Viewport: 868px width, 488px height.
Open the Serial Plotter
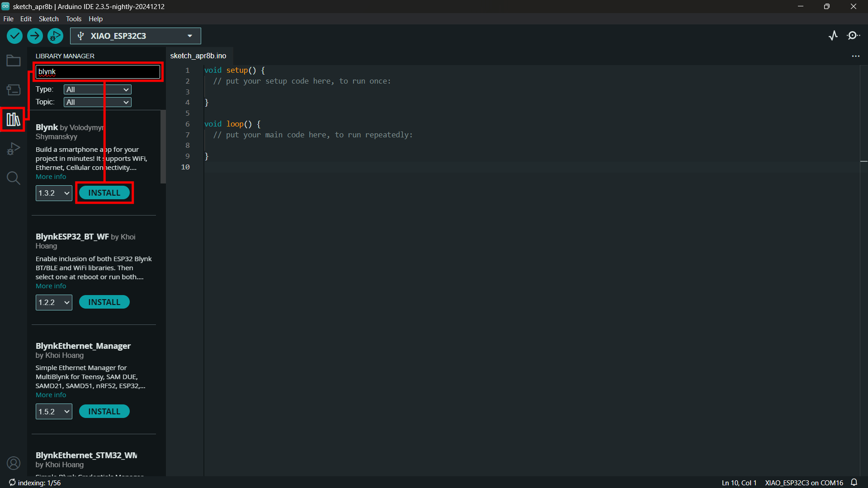click(x=833, y=36)
